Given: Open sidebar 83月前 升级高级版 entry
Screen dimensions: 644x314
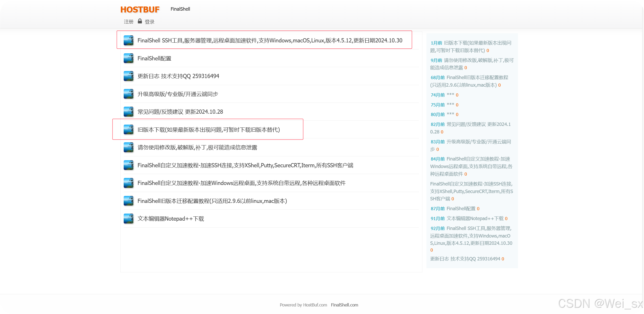Looking at the screenshot, I should tap(471, 145).
